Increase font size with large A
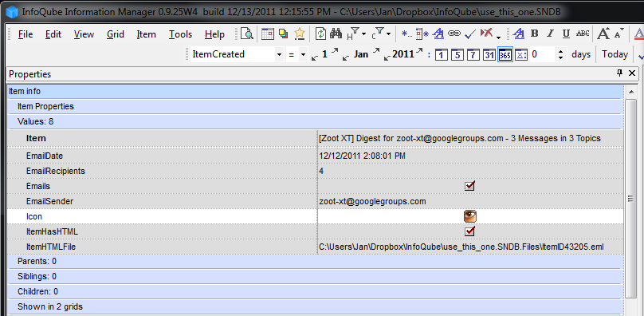The width and height of the screenshot is (644, 316). tap(603, 34)
